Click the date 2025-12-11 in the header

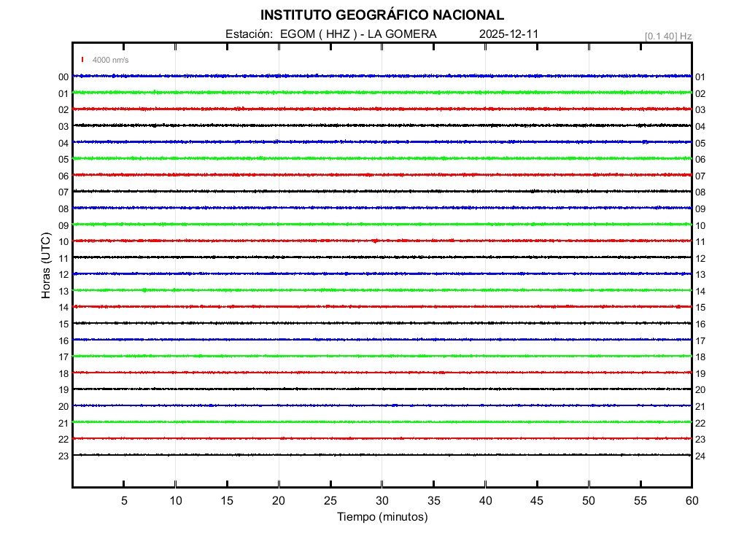tap(509, 34)
